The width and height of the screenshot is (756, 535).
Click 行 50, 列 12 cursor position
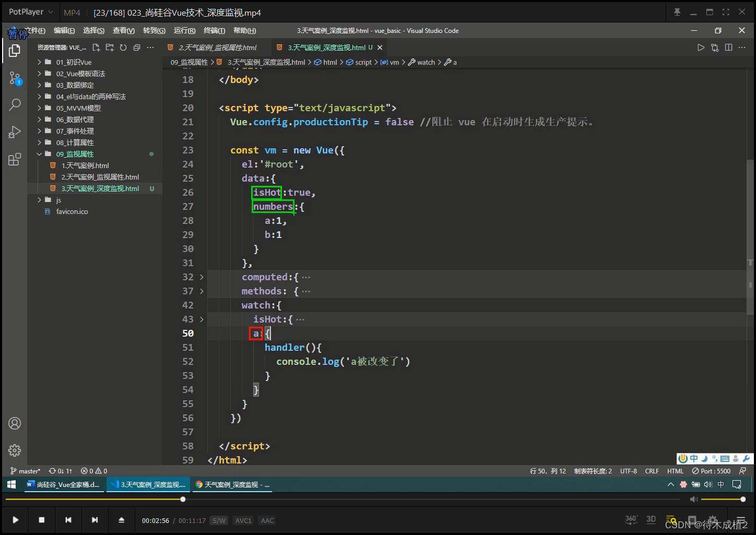click(x=548, y=471)
